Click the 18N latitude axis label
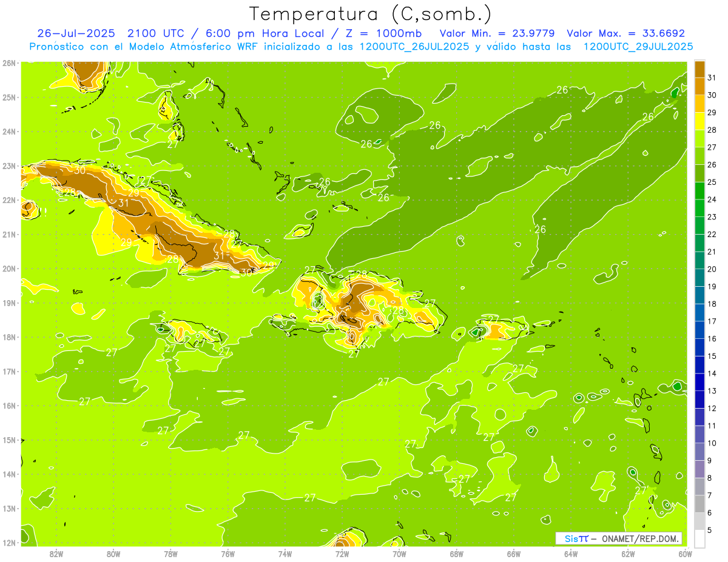 (9, 337)
